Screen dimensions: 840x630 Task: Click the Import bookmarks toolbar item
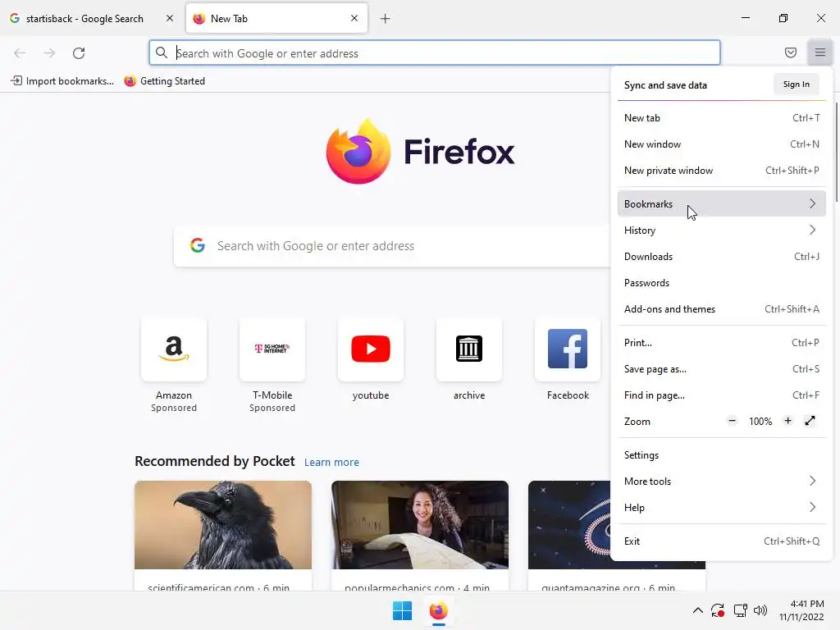click(62, 81)
